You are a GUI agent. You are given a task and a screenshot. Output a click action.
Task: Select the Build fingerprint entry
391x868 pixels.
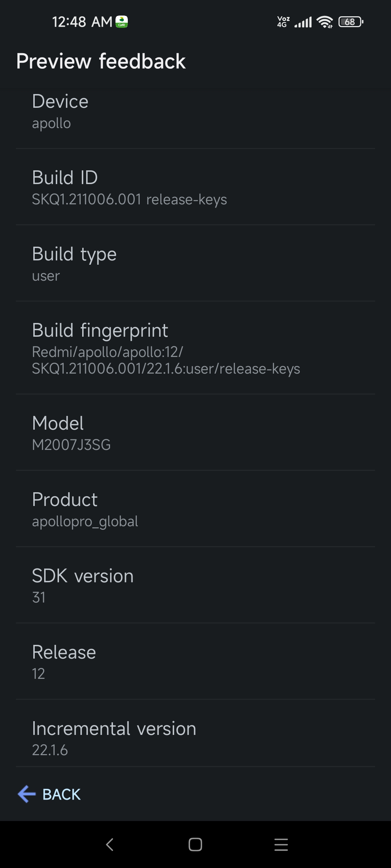click(x=195, y=348)
